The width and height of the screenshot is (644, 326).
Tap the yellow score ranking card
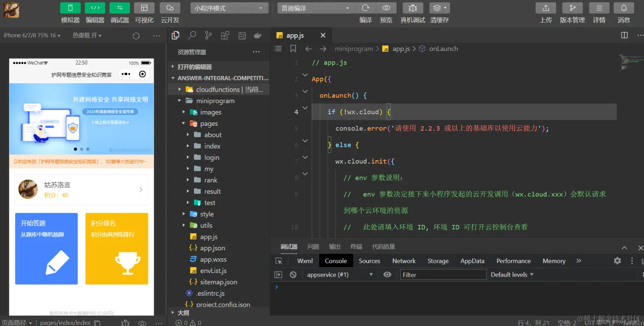116,248
